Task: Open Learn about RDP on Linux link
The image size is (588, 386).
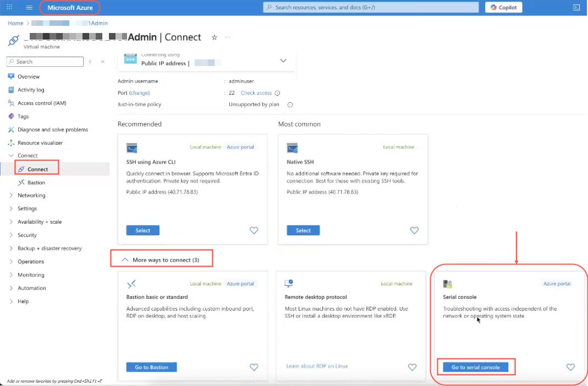Action: (317, 366)
